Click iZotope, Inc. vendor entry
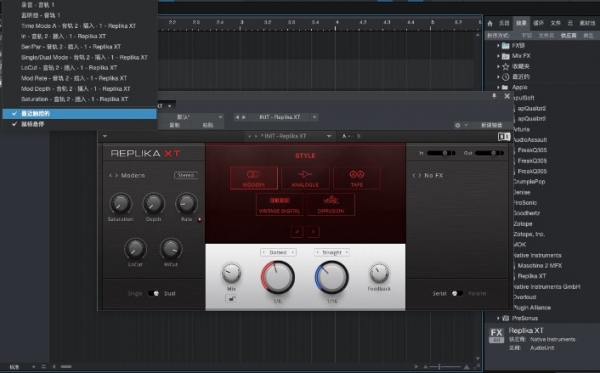The image size is (600, 373). 529,234
